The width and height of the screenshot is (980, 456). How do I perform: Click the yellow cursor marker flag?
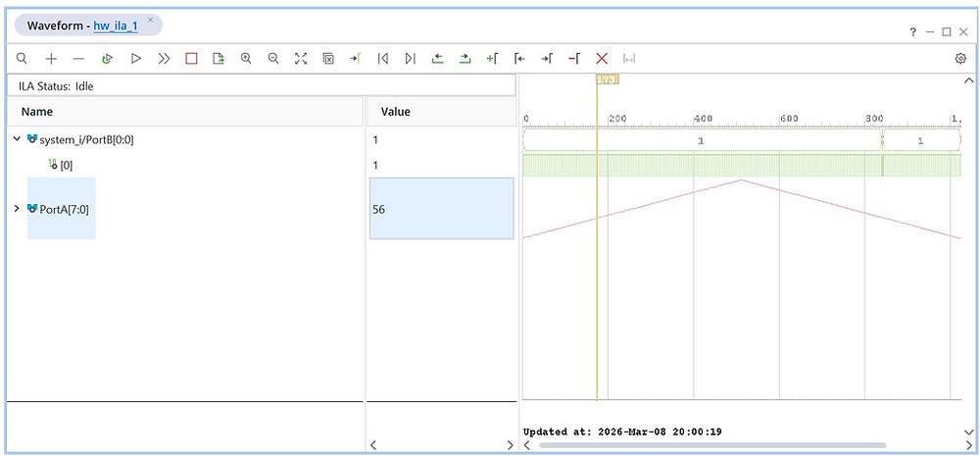(x=608, y=79)
